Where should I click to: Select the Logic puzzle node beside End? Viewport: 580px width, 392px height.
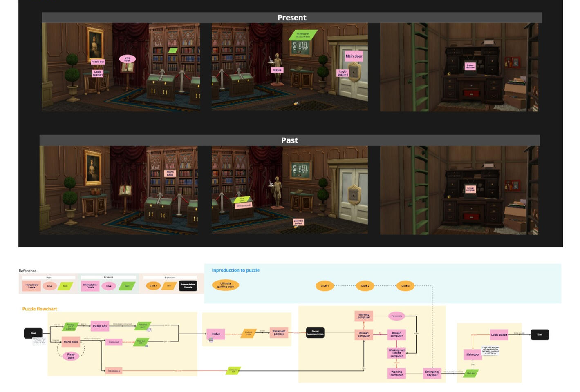click(x=499, y=334)
